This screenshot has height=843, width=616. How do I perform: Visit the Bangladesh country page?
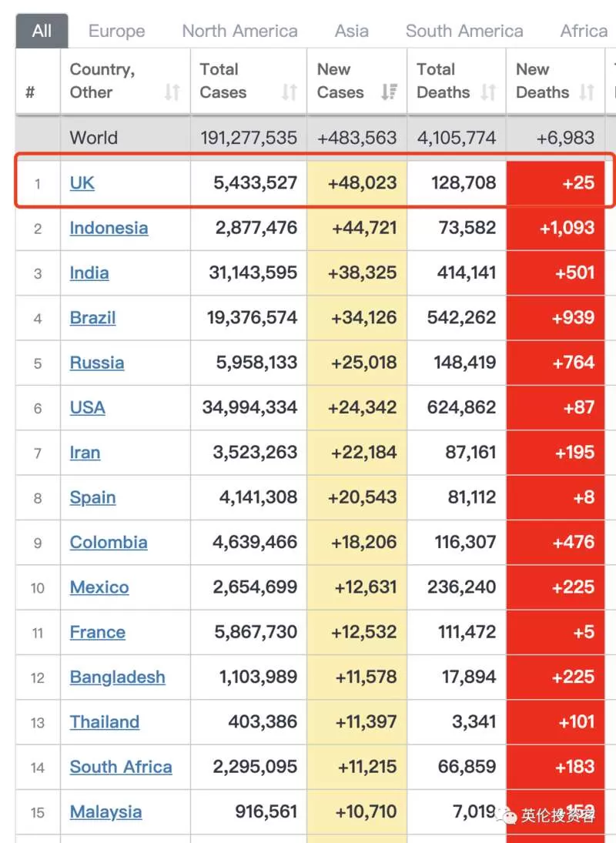[x=117, y=677]
